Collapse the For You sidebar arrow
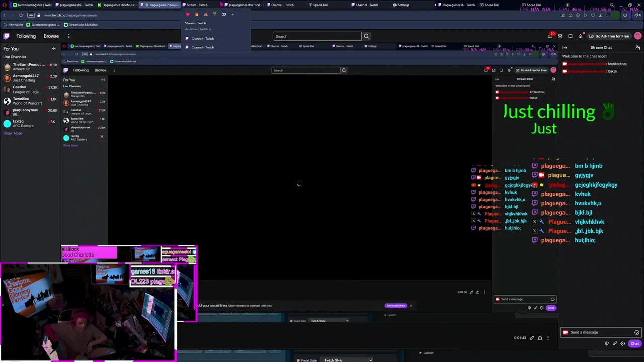 click(54, 49)
